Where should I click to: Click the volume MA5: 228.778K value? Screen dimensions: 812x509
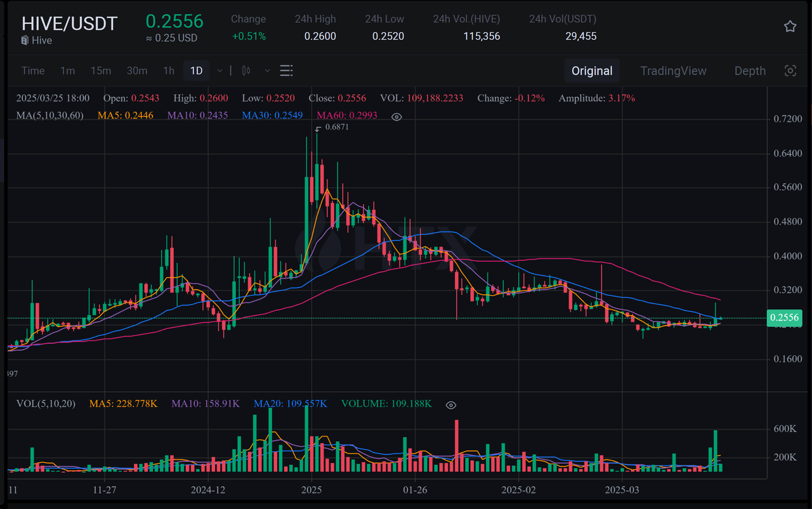click(123, 404)
